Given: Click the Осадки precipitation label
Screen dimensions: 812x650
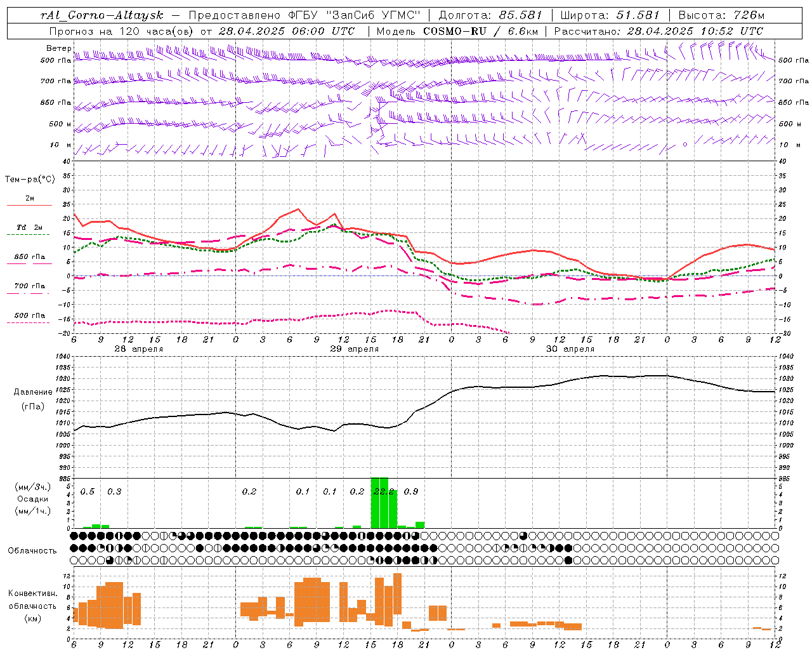Looking at the screenshot, I should pos(33,499).
